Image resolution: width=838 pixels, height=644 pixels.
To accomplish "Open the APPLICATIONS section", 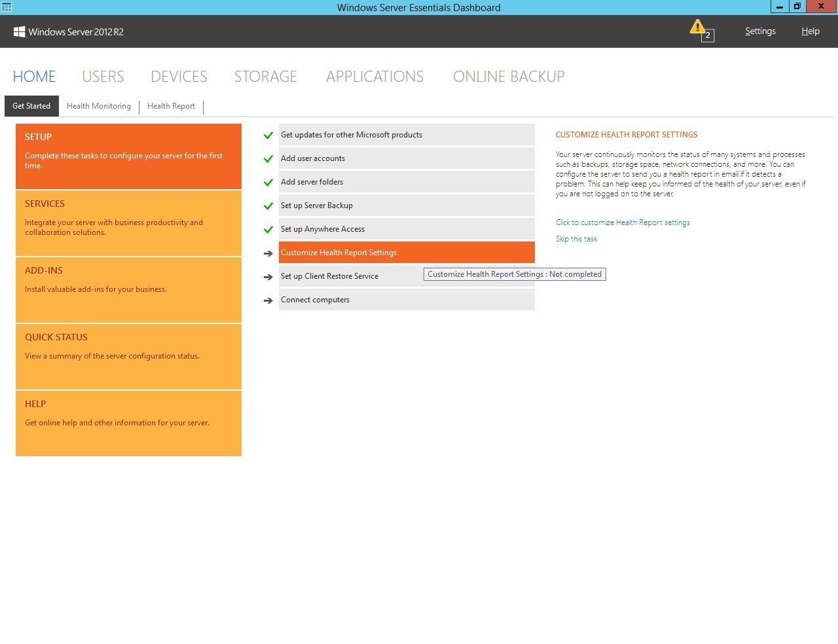I will [374, 77].
